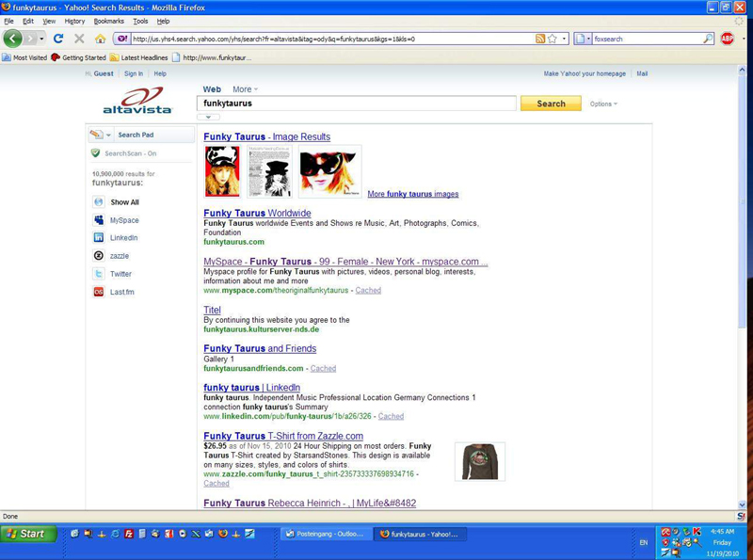This screenshot has height=560, width=753.
Task: Filter results by the MySpace icon
Action: click(x=99, y=220)
